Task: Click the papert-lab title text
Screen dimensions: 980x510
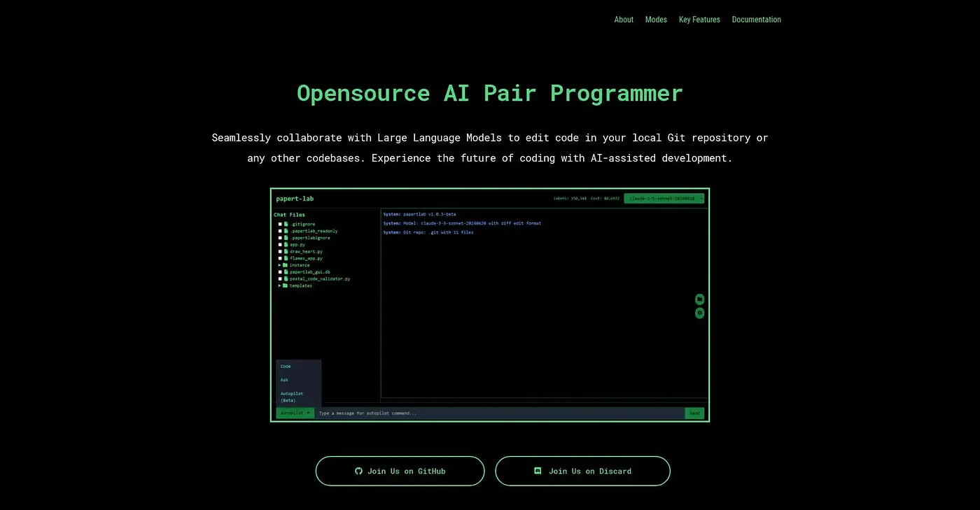Action: [x=295, y=199]
